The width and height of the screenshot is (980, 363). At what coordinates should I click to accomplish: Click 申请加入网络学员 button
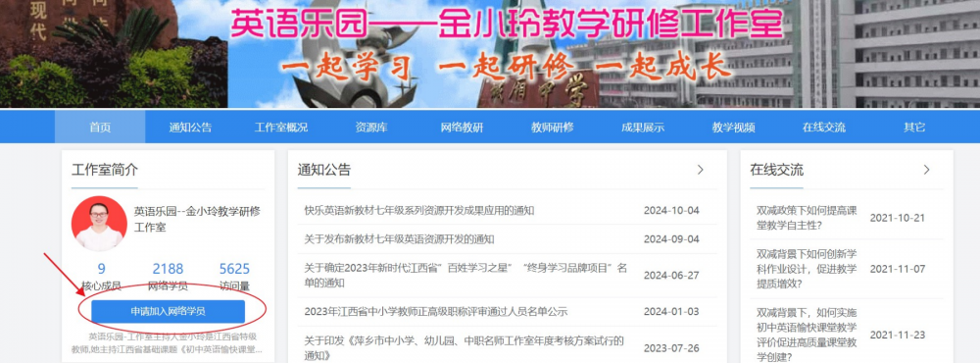169,311
